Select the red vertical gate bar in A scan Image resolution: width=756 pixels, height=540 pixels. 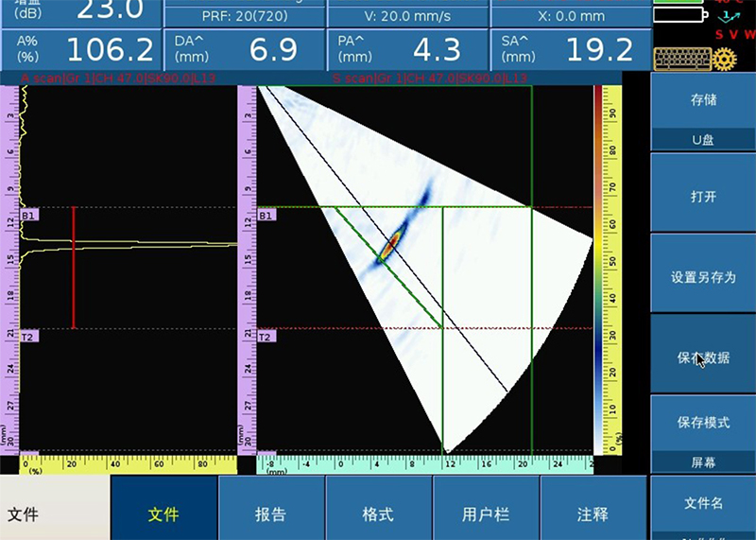(74, 268)
